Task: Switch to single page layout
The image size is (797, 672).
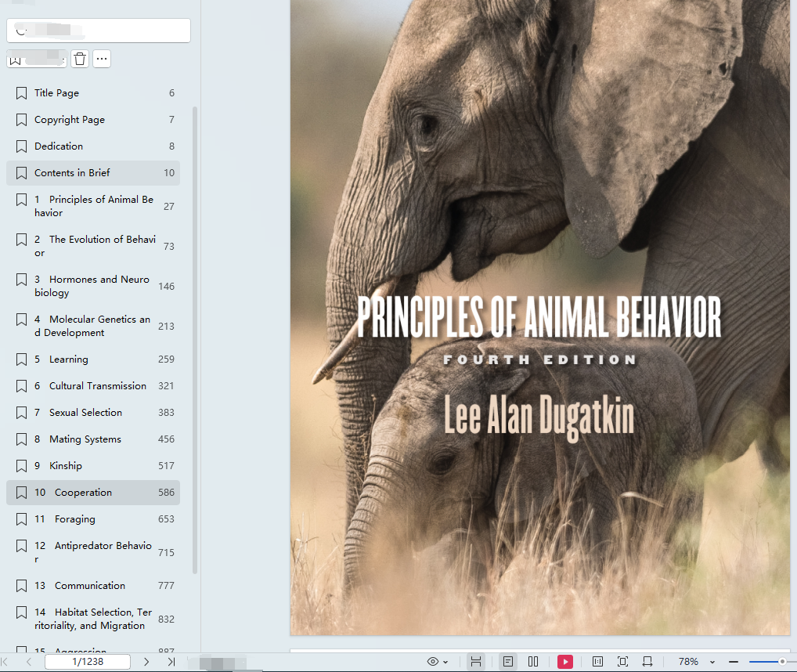Action: pos(508,661)
